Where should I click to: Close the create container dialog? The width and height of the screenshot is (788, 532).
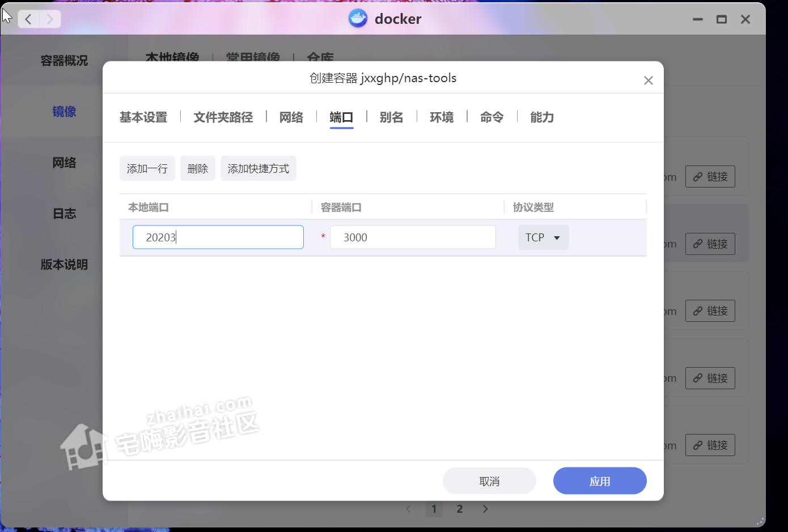click(649, 80)
